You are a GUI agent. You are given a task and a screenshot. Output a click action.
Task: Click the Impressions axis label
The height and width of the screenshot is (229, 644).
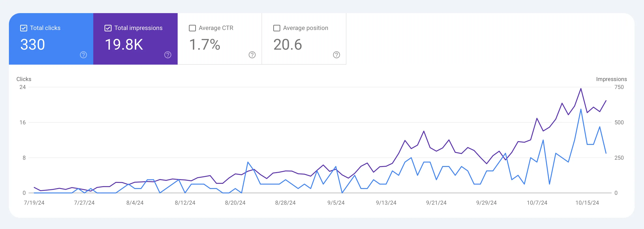(x=611, y=79)
